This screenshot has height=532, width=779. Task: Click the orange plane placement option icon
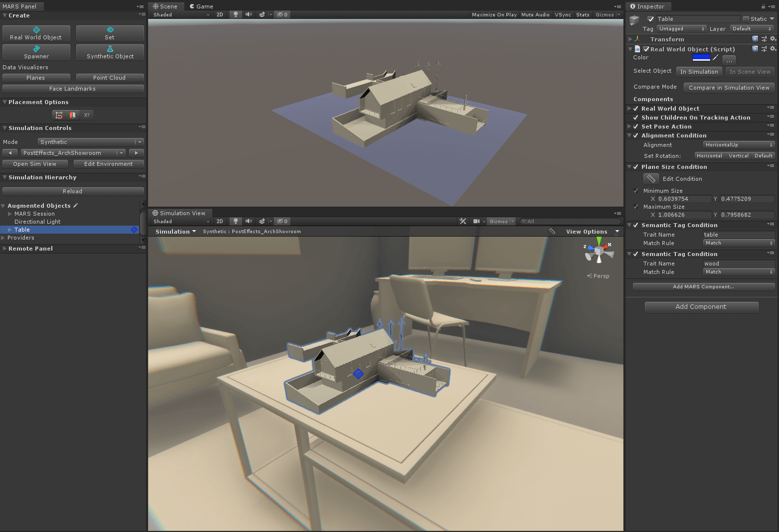[x=73, y=115]
